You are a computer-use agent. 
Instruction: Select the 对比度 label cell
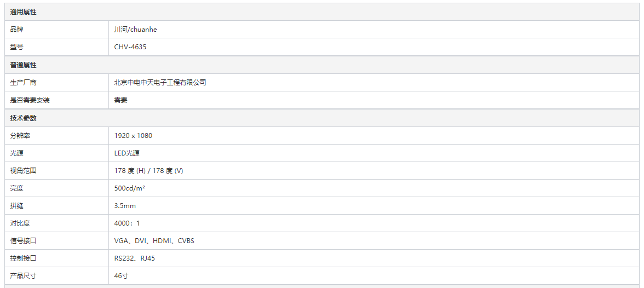(57, 223)
